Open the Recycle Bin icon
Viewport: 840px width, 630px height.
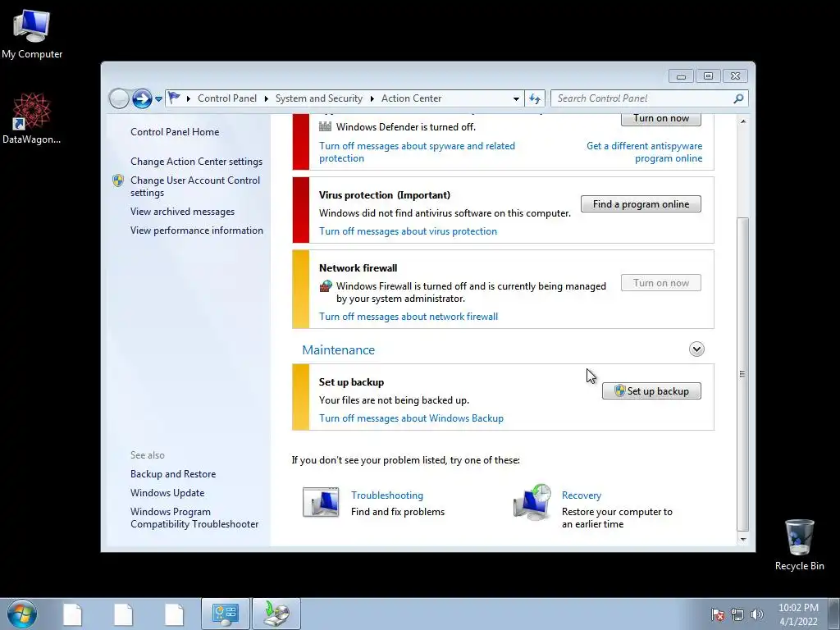[x=799, y=545]
